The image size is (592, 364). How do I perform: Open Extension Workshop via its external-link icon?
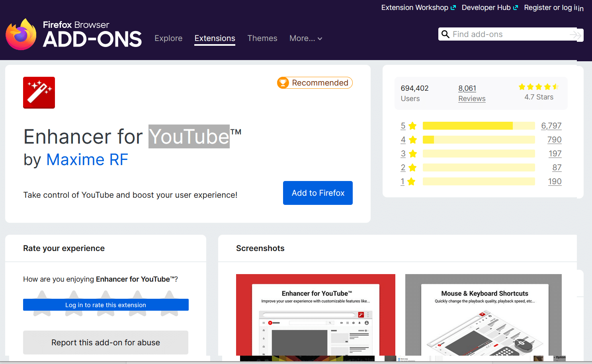point(454,7)
